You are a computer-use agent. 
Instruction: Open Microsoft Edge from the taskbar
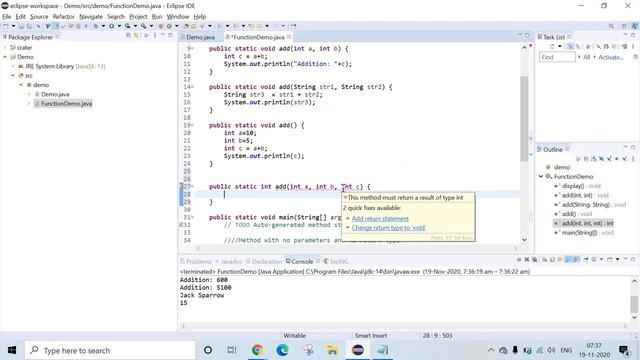(x=282, y=350)
